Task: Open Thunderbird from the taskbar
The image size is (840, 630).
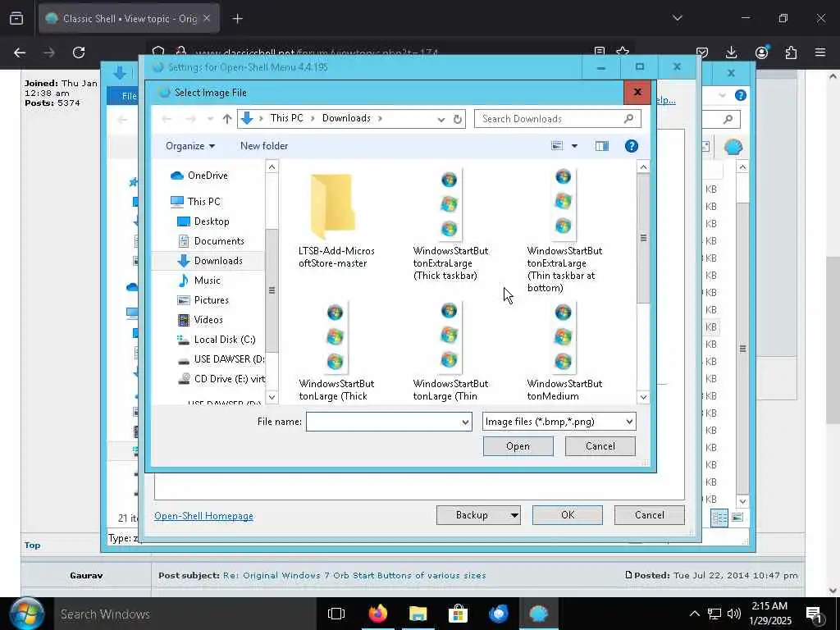Action: pos(498,614)
